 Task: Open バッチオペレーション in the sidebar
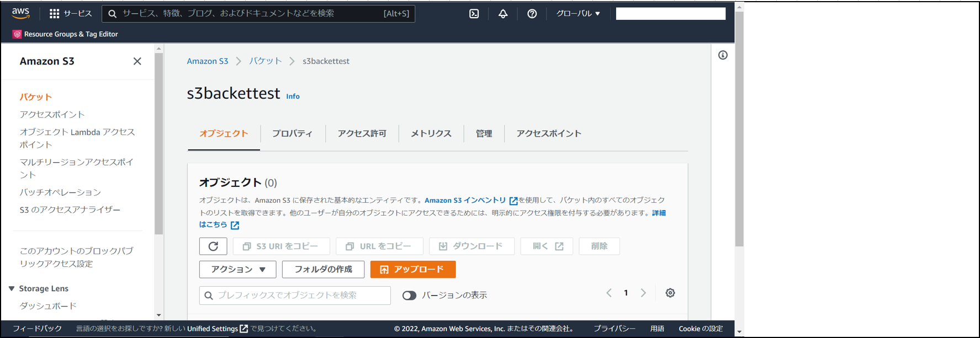click(x=61, y=192)
